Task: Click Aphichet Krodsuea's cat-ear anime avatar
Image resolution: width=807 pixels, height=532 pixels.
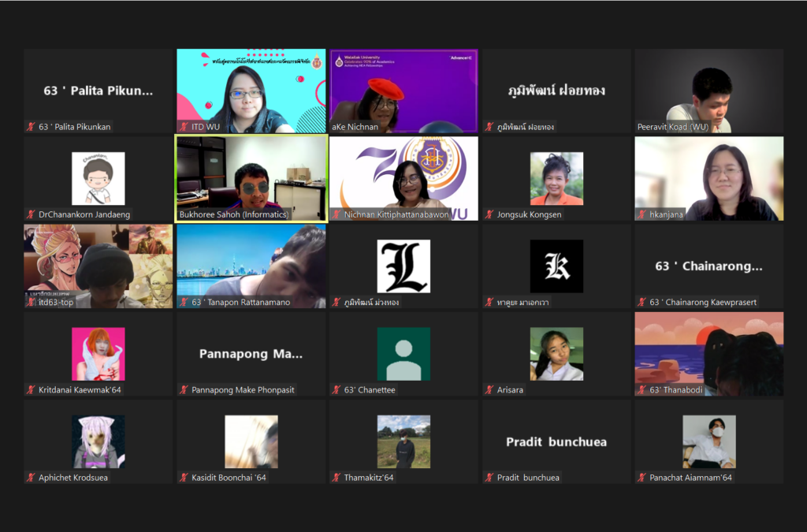Action: click(98, 441)
